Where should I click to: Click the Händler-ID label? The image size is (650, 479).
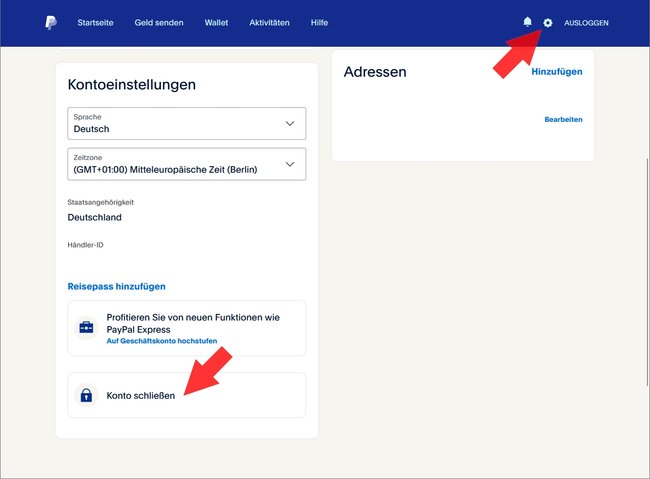tap(85, 245)
